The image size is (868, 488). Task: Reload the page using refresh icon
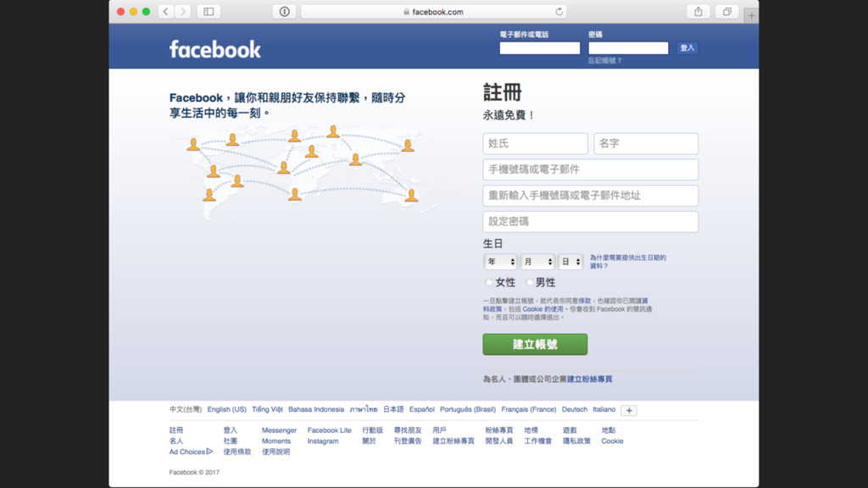click(x=559, y=12)
